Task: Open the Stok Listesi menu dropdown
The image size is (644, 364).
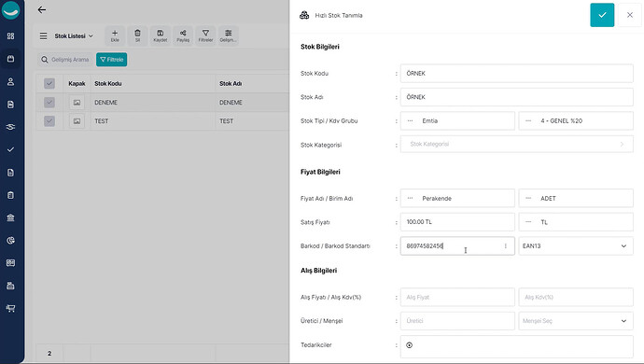Action: [x=74, y=36]
